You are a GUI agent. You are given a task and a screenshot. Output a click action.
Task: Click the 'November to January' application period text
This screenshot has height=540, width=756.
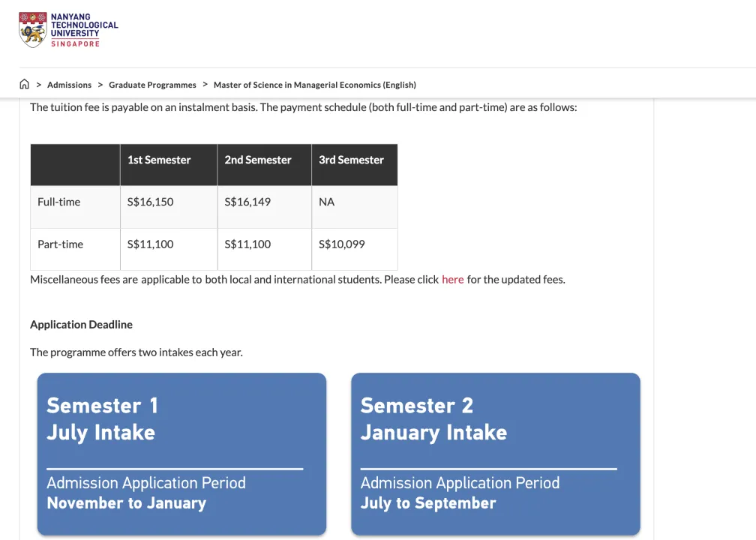pyautogui.click(x=126, y=503)
